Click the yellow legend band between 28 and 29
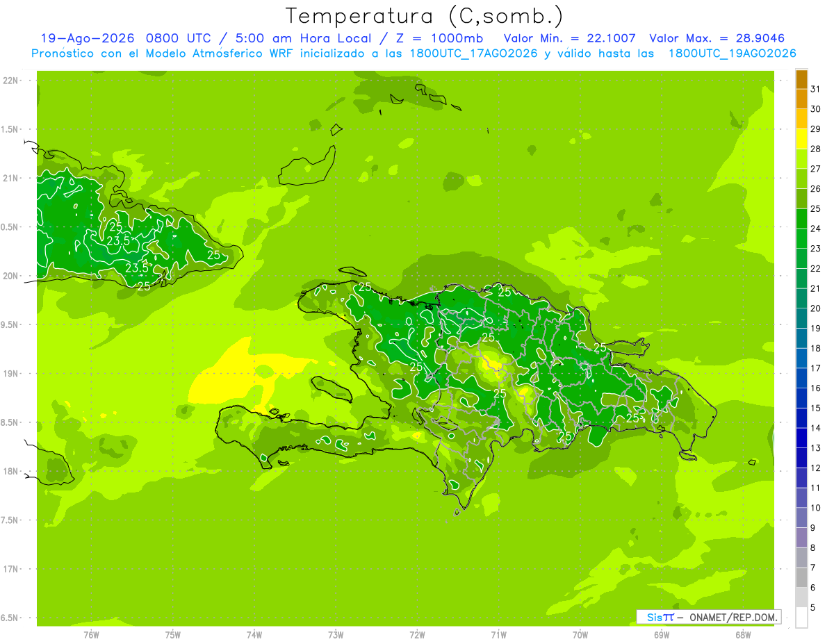This screenshot has width=834, height=644. [x=801, y=138]
